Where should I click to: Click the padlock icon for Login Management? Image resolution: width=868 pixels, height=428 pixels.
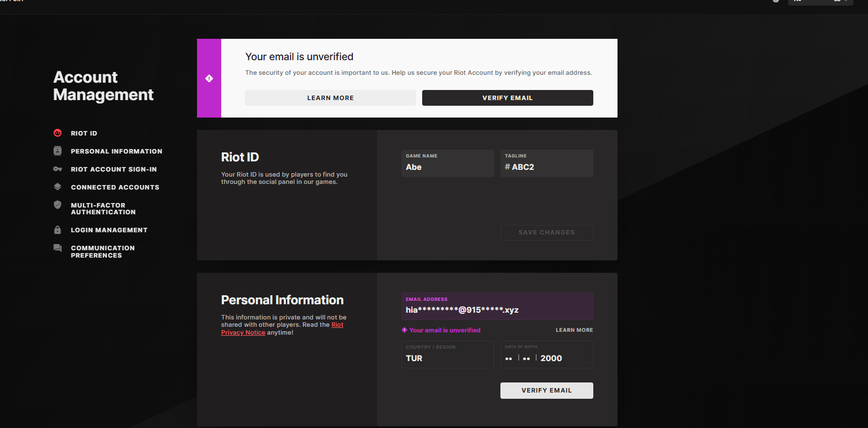pos(57,230)
